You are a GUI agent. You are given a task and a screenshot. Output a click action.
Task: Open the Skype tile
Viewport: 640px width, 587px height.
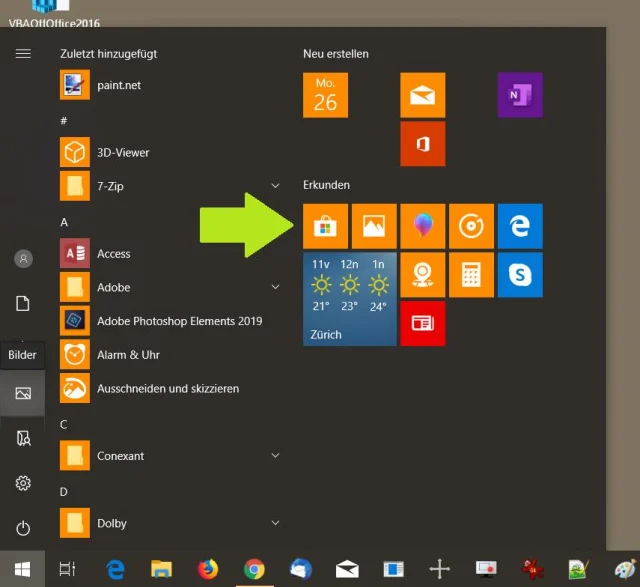[x=520, y=274]
